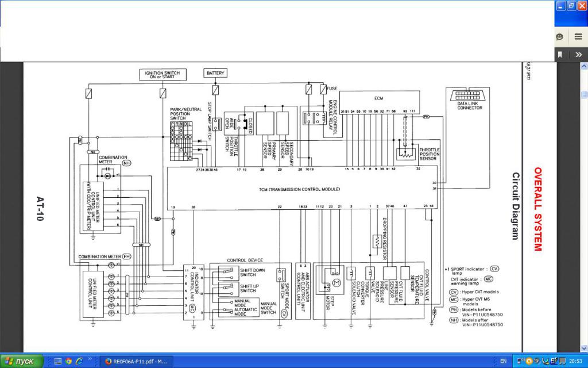The height and width of the screenshot is (368, 588).
Task: Click the 'ECM' block label
Action: 378,98
